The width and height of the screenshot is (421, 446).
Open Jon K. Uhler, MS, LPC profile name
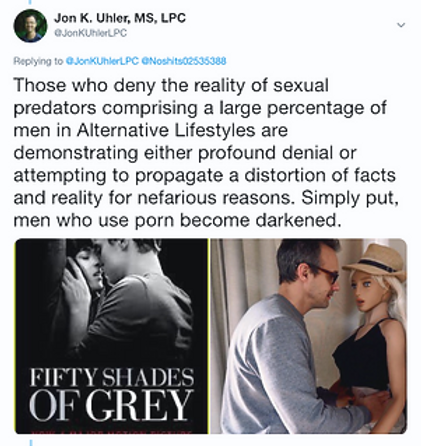coord(120,18)
